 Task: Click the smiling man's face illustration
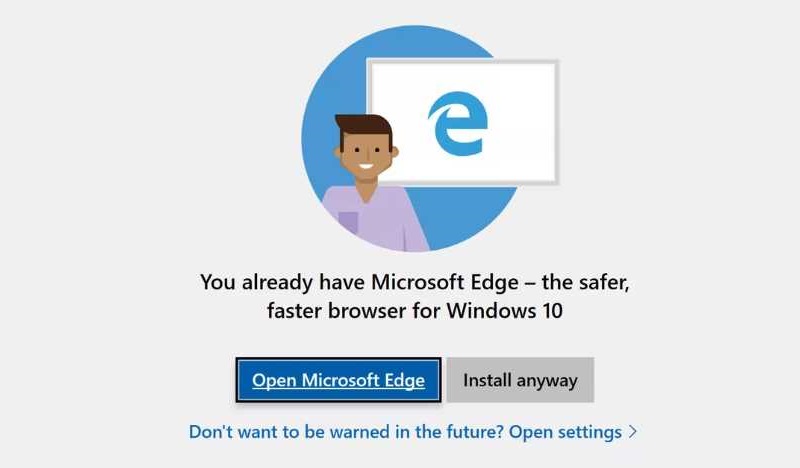pyautogui.click(x=364, y=152)
